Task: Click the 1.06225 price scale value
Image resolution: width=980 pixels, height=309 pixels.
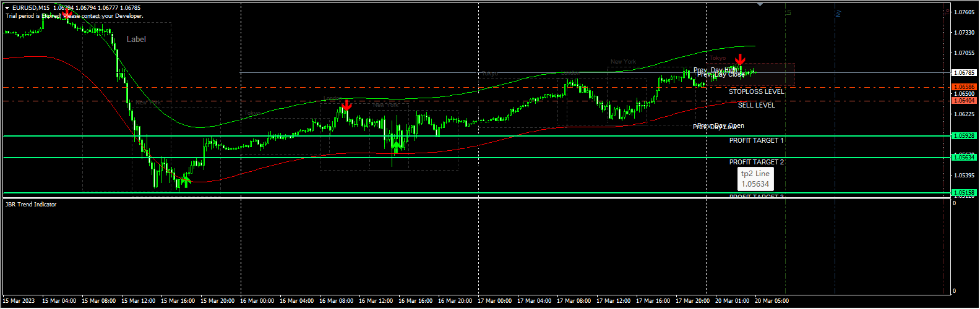Action: pos(965,114)
